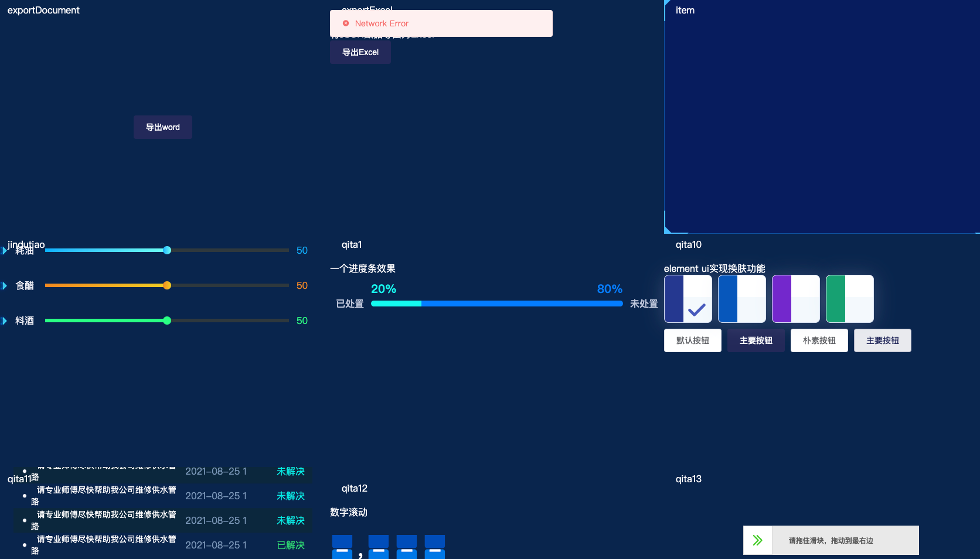Click the 80% progress segment
Image resolution: width=980 pixels, height=559 pixels.
click(x=522, y=304)
